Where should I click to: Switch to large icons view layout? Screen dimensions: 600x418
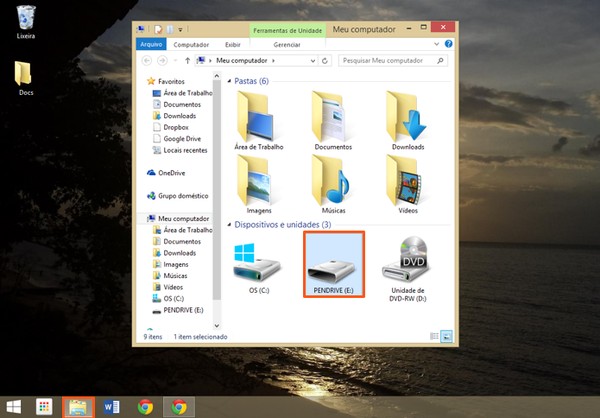click(x=446, y=338)
